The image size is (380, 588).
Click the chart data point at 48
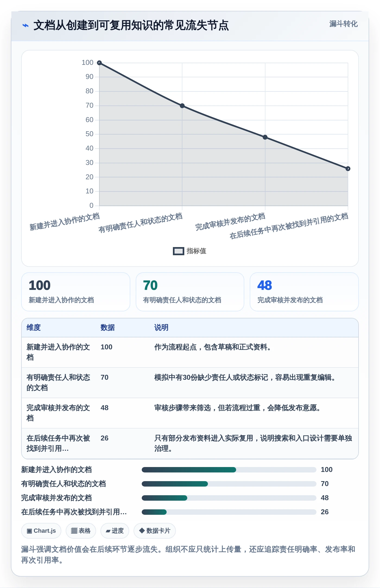coord(265,137)
